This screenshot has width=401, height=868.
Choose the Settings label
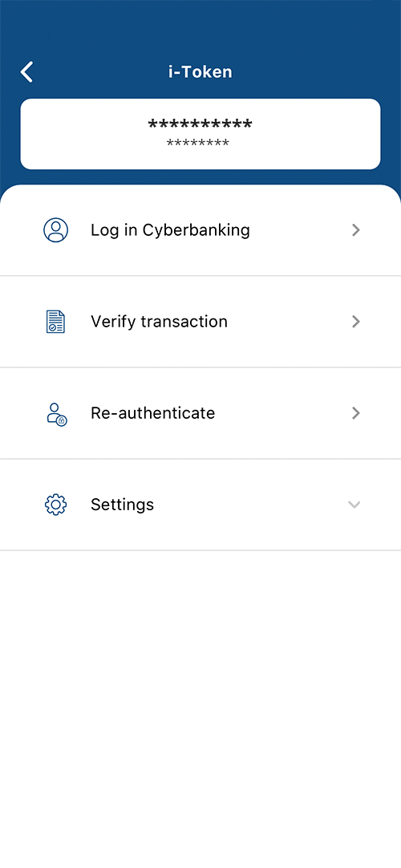[x=122, y=505]
